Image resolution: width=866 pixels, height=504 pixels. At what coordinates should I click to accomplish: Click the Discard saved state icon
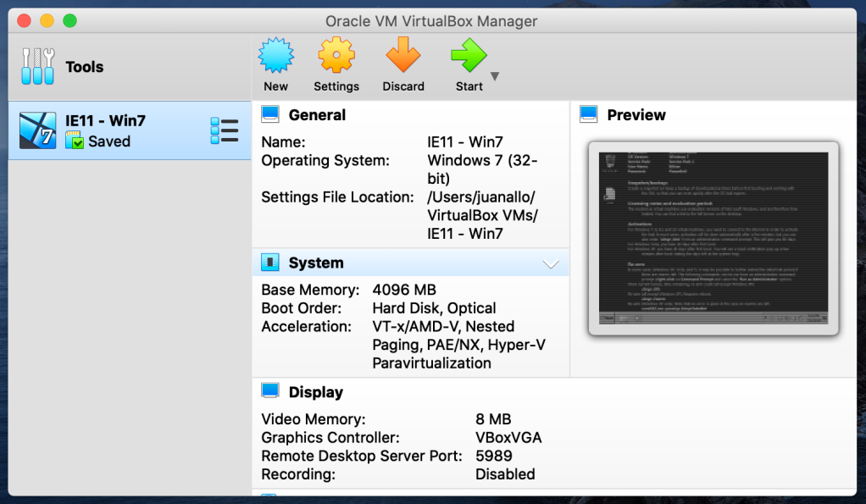(403, 55)
